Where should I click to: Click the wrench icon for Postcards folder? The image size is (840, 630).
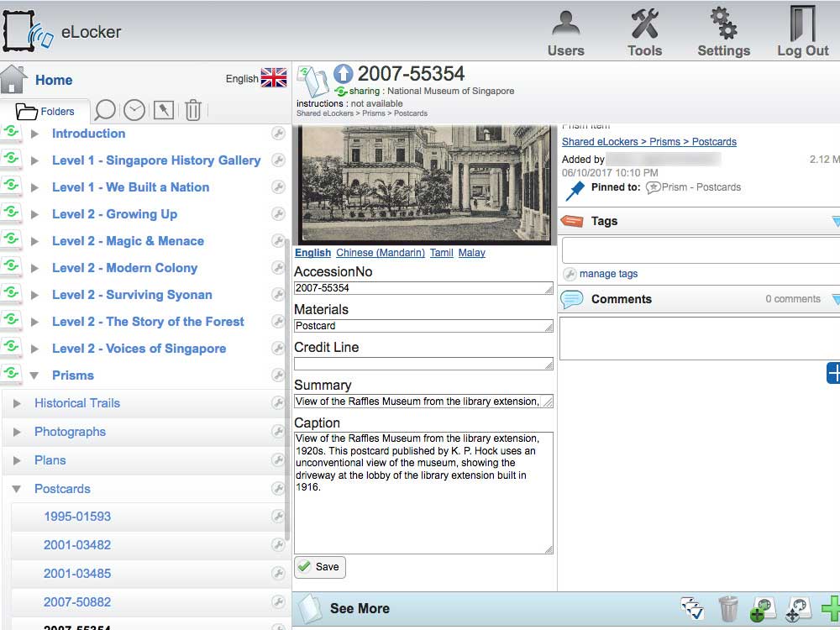(278, 489)
